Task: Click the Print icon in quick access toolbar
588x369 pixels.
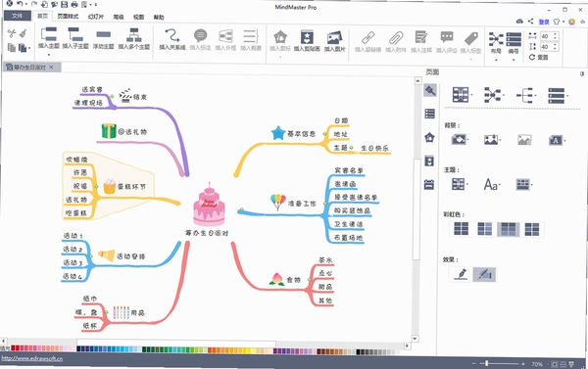Action: coord(74,5)
